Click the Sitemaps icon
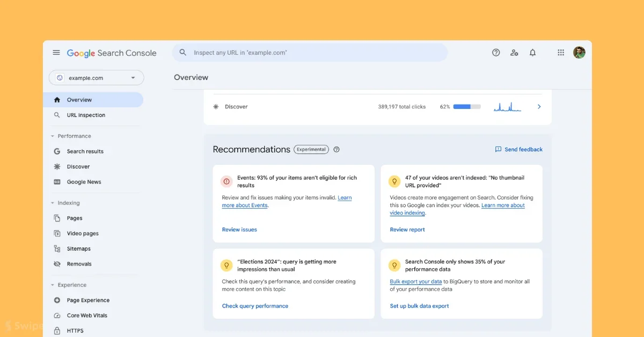The width and height of the screenshot is (644, 337). click(x=57, y=248)
